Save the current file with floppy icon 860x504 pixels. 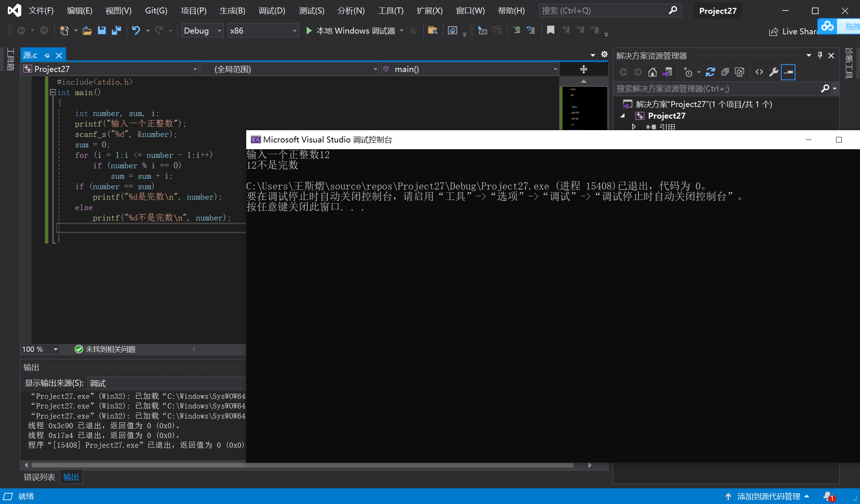pos(101,31)
